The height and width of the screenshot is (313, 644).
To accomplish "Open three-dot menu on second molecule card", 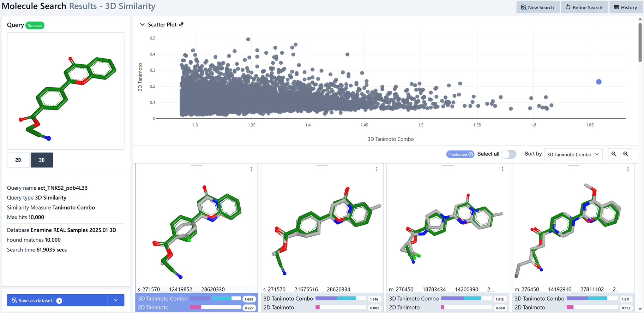I will click(x=377, y=170).
